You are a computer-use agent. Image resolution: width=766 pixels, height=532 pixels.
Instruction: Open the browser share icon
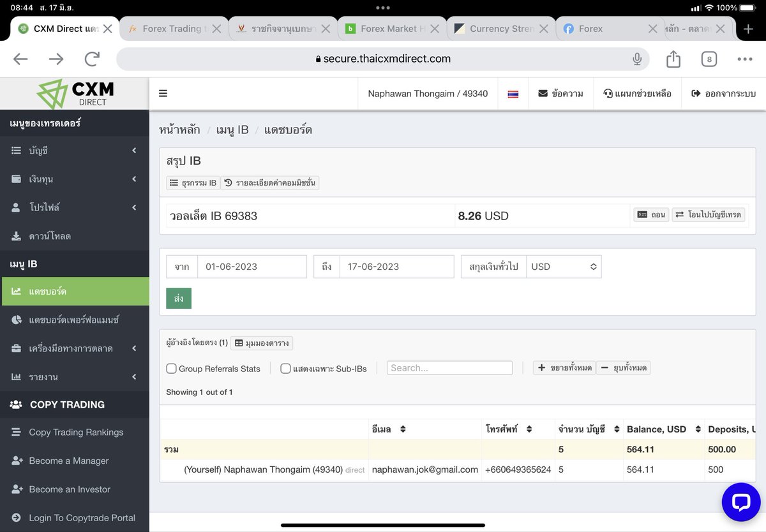click(x=673, y=59)
